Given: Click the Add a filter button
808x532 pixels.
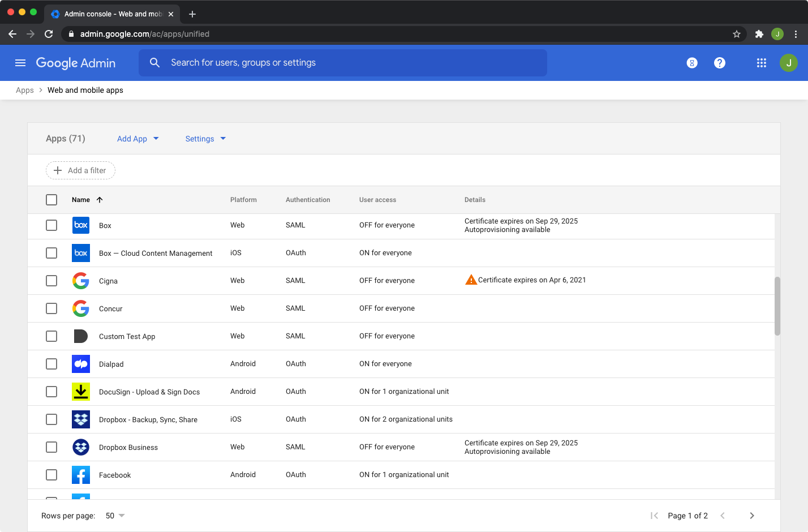Looking at the screenshot, I should tap(80, 170).
